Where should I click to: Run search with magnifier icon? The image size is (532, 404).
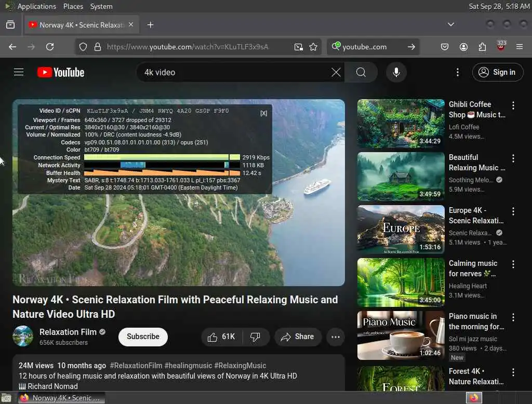click(x=361, y=72)
